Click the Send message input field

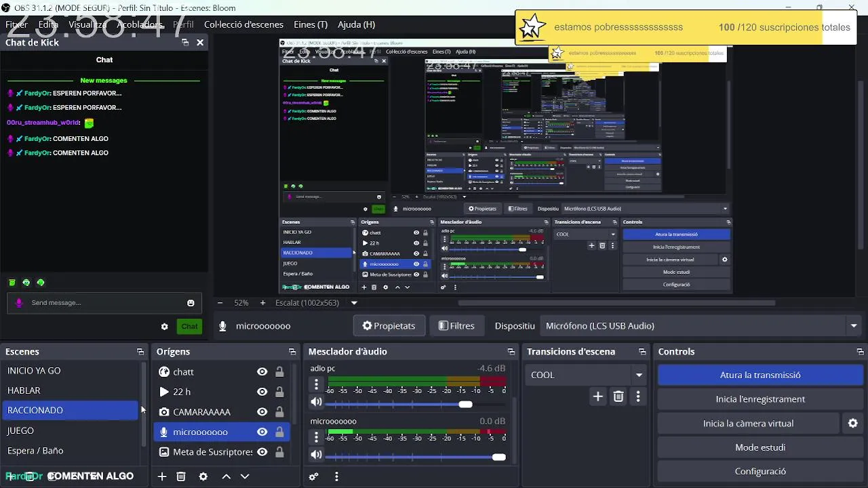click(105, 303)
